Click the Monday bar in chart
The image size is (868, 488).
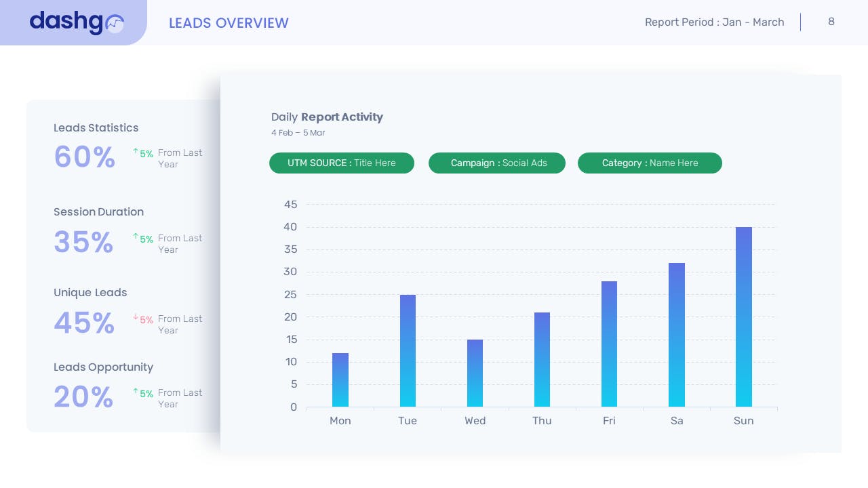pyautogui.click(x=340, y=380)
